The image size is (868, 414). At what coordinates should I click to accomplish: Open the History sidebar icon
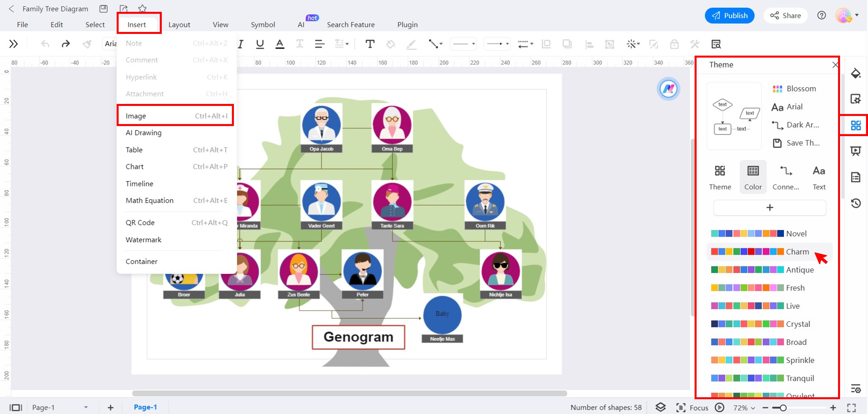click(x=856, y=203)
